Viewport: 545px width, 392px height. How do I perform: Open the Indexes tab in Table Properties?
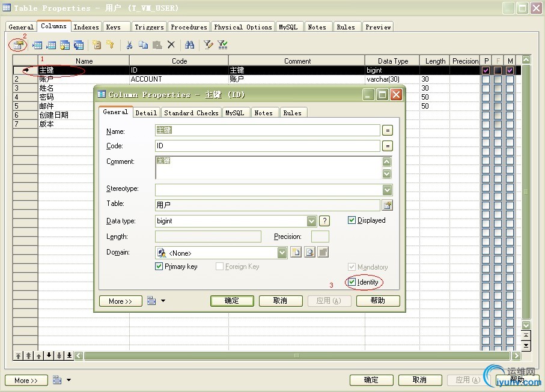pyautogui.click(x=86, y=27)
